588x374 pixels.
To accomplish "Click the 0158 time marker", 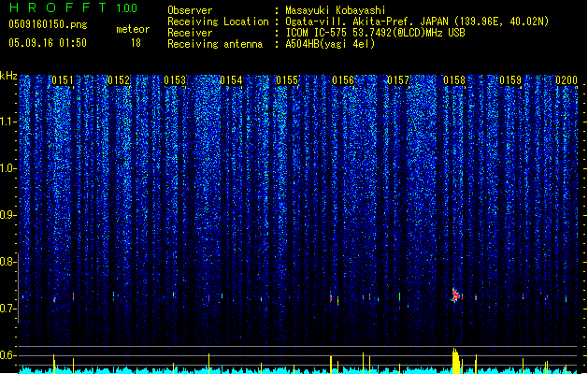I will point(454,80).
